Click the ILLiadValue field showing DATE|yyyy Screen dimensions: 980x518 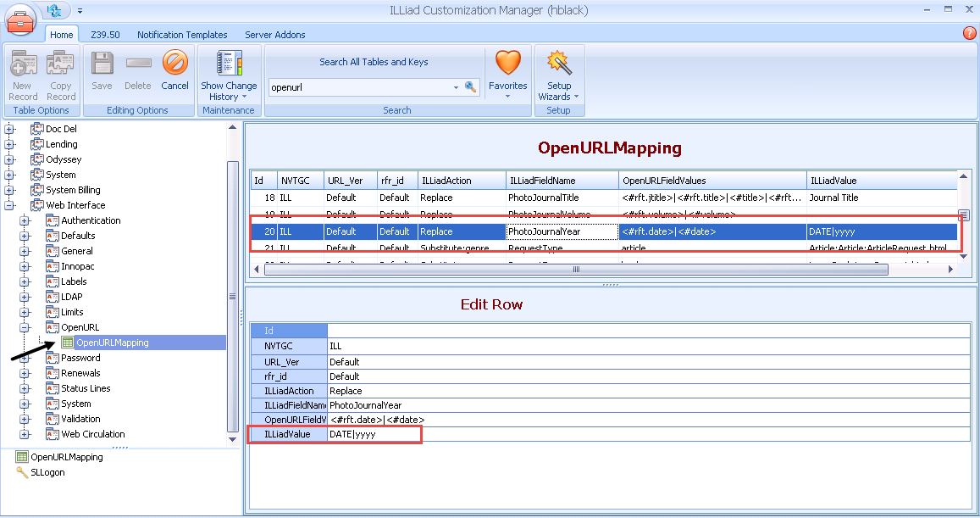[x=373, y=434]
